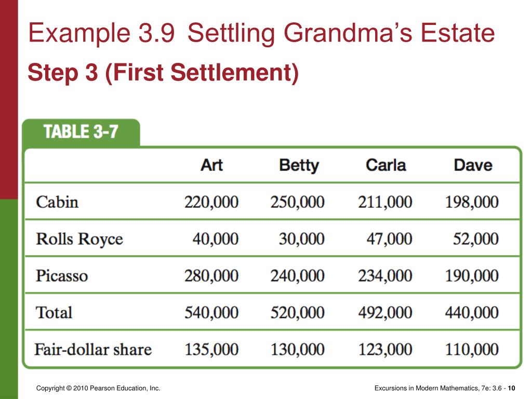The height and width of the screenshot is (399, 532).
Task: Click Betty's Cabin bid of 250,000
Action: 298,202
